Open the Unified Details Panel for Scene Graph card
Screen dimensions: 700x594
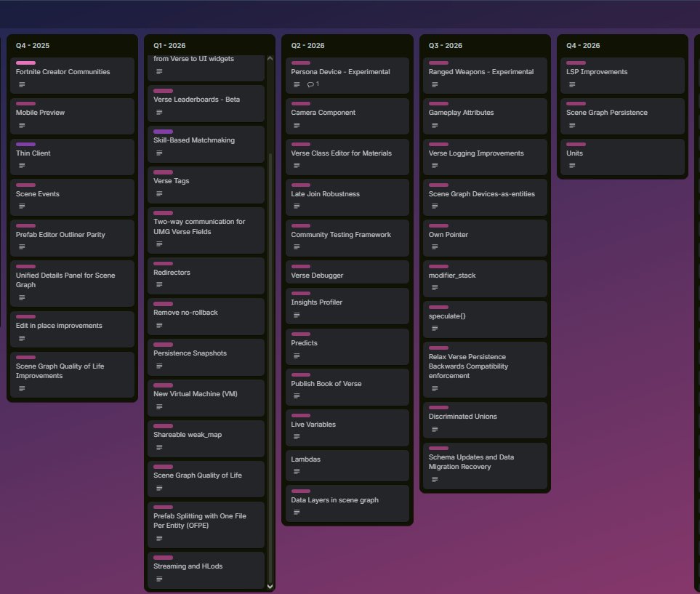[x=72, y=284]
